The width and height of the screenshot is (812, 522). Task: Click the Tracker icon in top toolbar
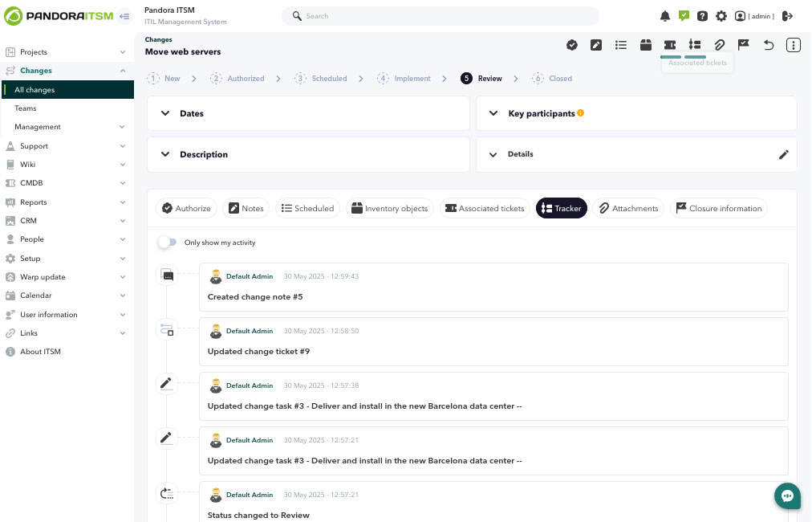tap(694, 45)
